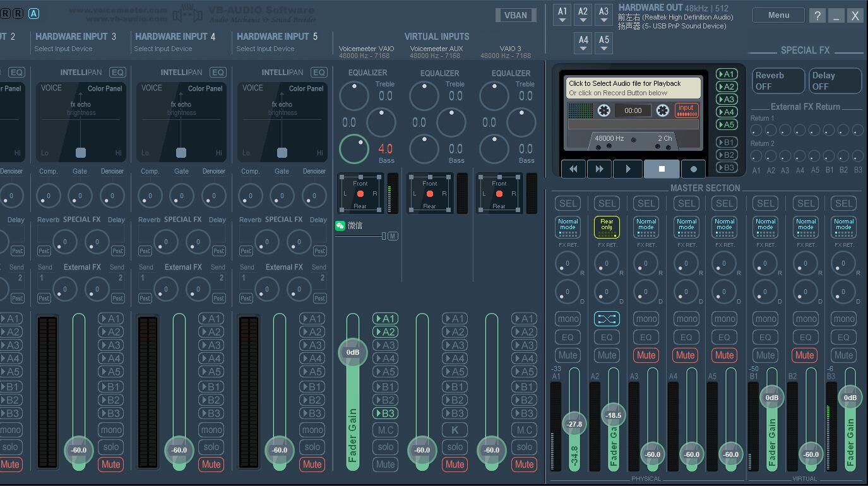The width and height of the screenshot is (868, 486).
Task: Click the Post button under Hardware Input 3 Reverb
Action: 44,251
